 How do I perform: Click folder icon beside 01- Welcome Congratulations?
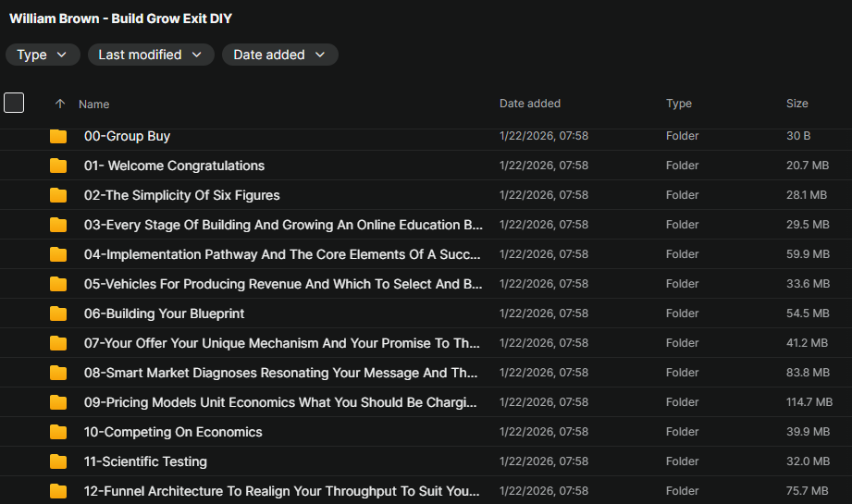click(58, 166)
